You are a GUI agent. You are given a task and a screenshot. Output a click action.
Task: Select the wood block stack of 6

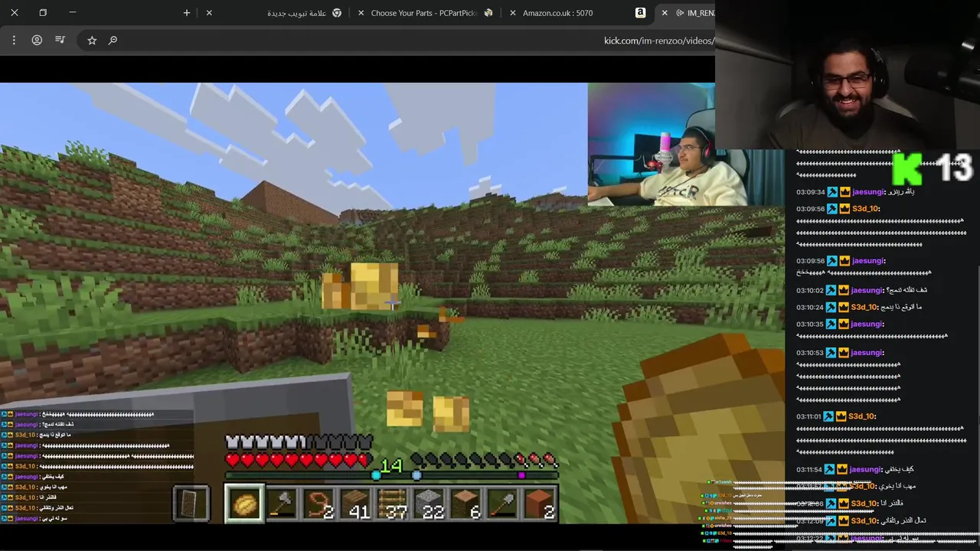coord(467,504)
